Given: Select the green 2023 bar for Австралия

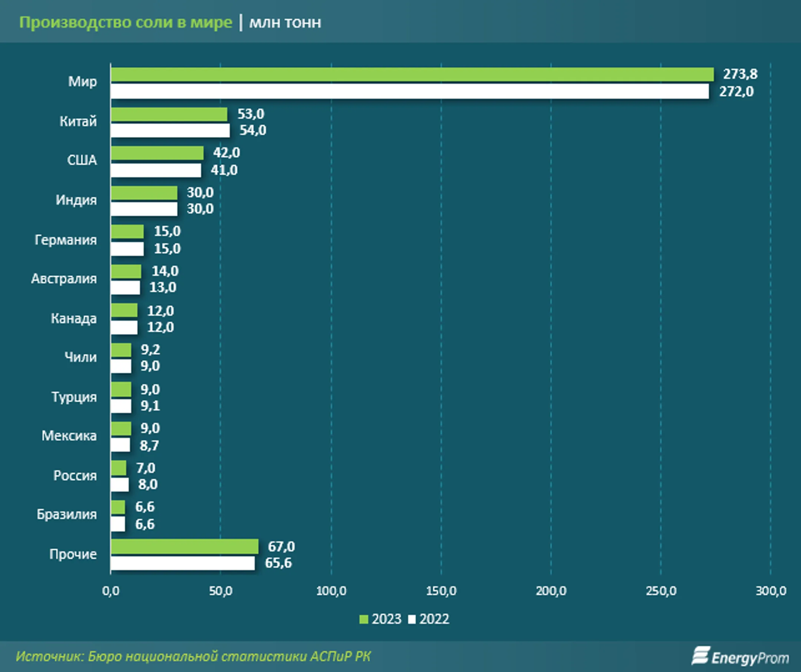Looking at the screenshot, I should point(126,271).
